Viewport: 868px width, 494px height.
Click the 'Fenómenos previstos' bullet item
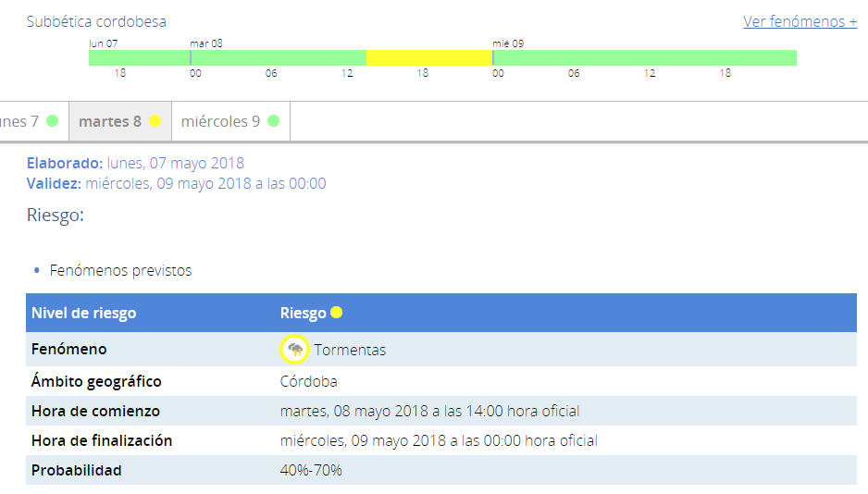[120, 270]
